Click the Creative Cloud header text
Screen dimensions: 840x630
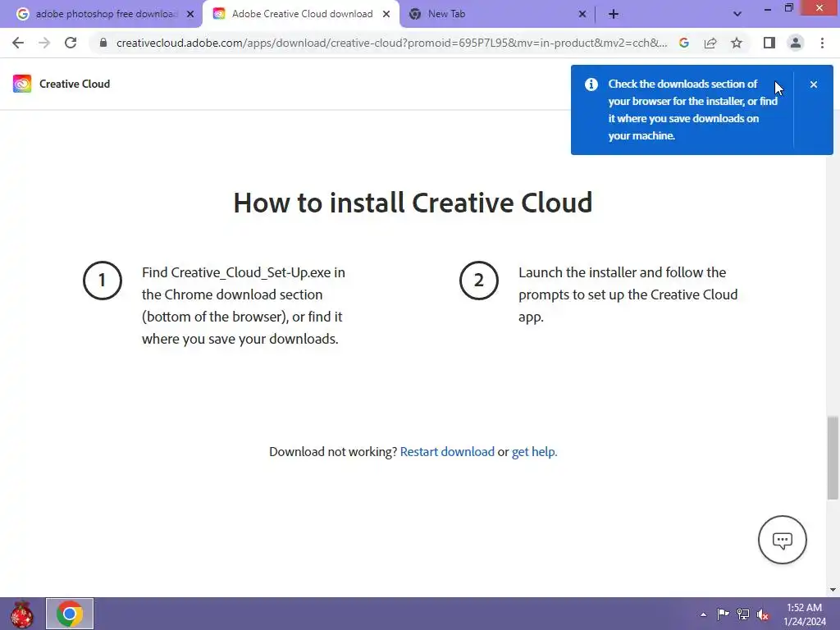75,84
